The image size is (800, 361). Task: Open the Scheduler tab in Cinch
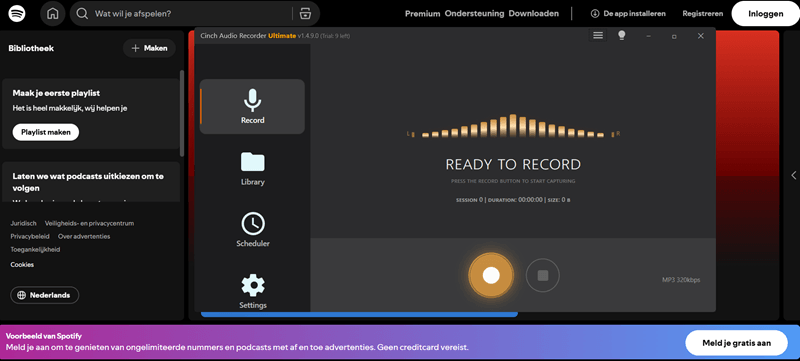tap(253, 230)
